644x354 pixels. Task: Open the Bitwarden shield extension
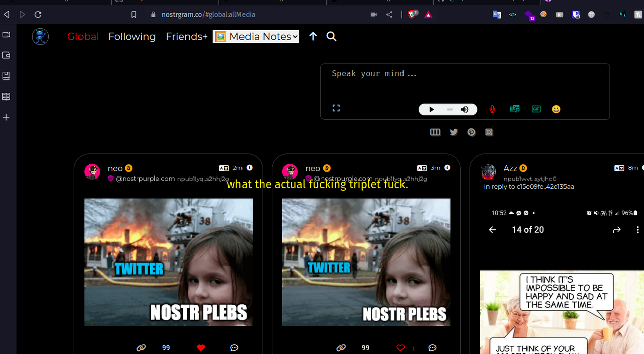(576, 15)
